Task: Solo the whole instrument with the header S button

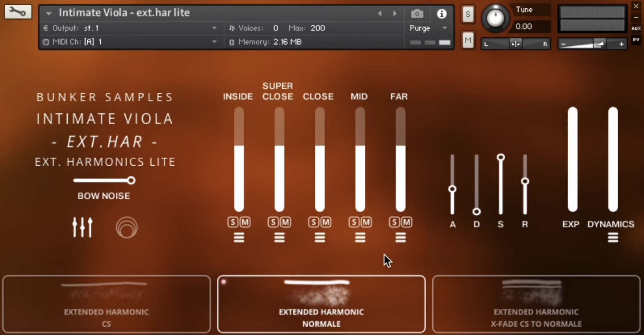Action: pyautogui.click(x=468, y=14)
